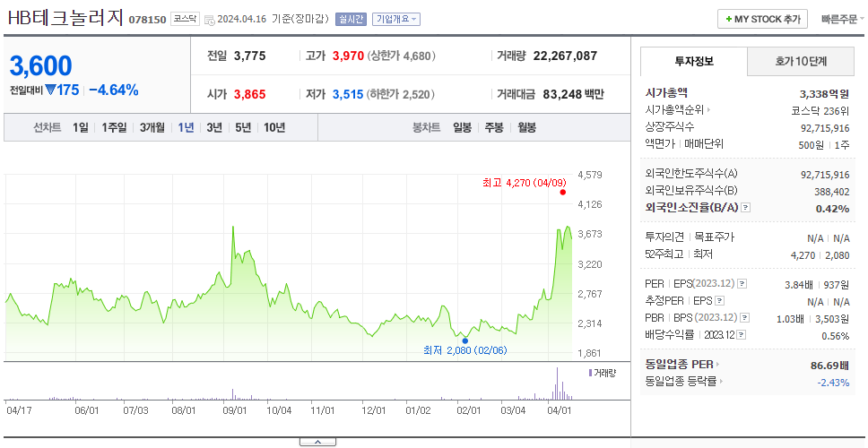Click the 전일 value 3,775

pyautogui.click(x=249, y=56)
